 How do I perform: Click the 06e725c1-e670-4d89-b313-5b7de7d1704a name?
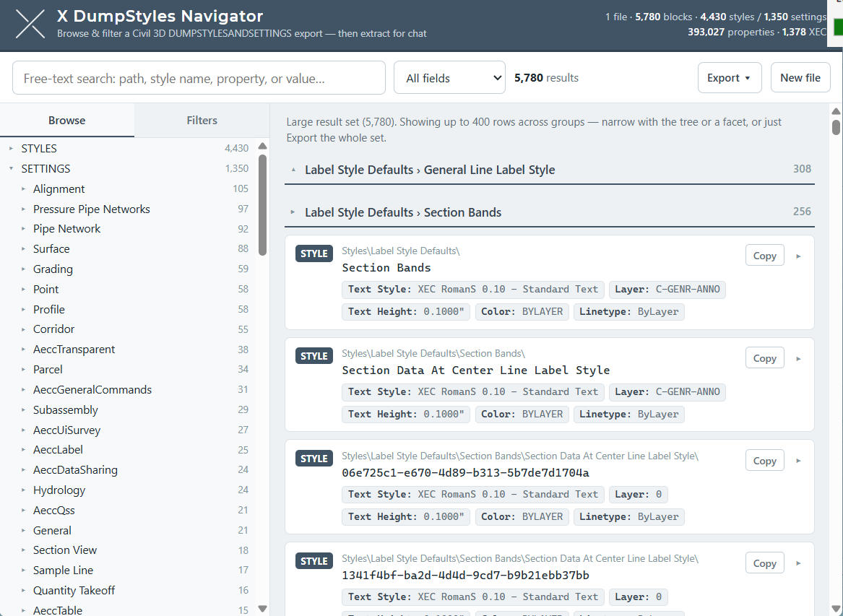[466, 473]
